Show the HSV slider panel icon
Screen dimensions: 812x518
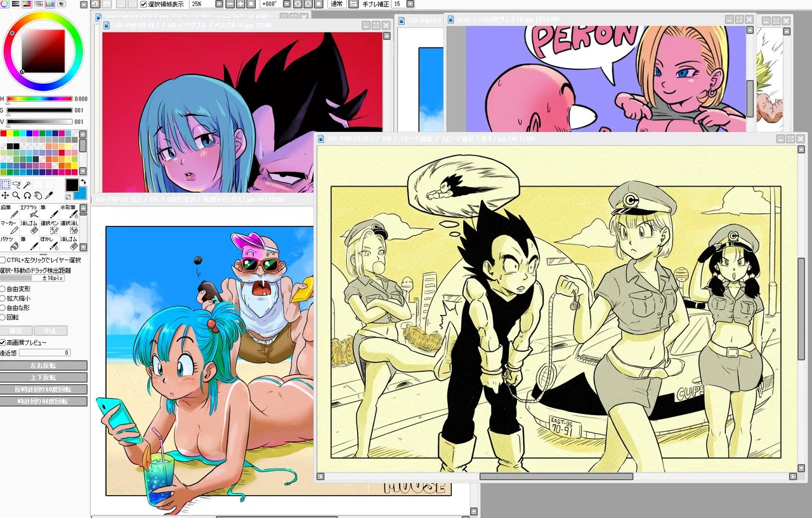(x=27, y=4)
